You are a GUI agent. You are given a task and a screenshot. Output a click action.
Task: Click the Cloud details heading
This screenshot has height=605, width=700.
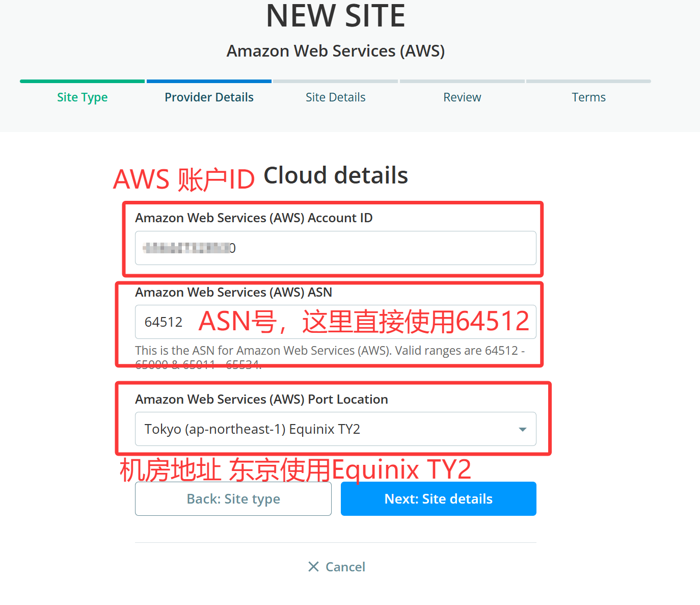point(336,175)
